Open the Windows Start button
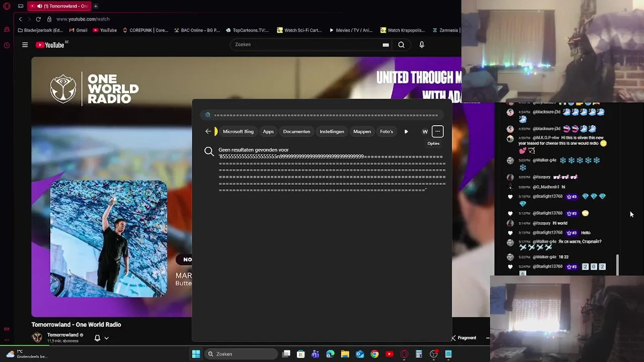 (196, 354)
